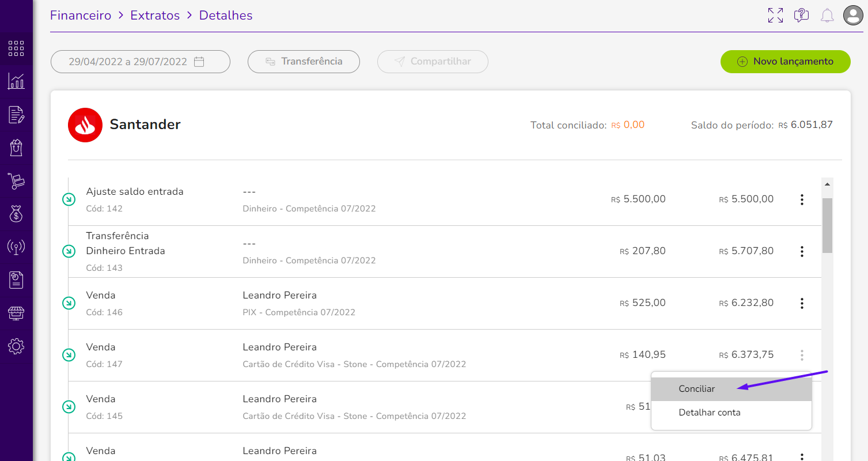Select Conciliar from the context menu
The width and height of the screenshot is (868, 461).
[731, 389]
